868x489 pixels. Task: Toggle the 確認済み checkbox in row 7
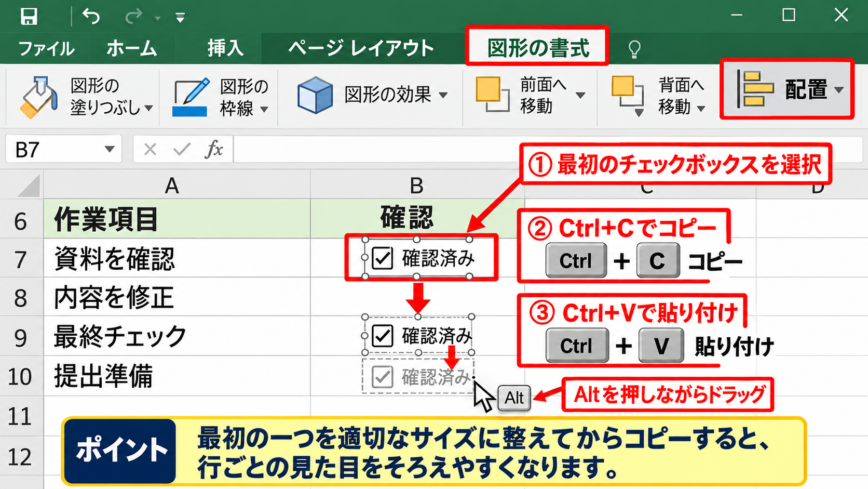coord(383,258)
